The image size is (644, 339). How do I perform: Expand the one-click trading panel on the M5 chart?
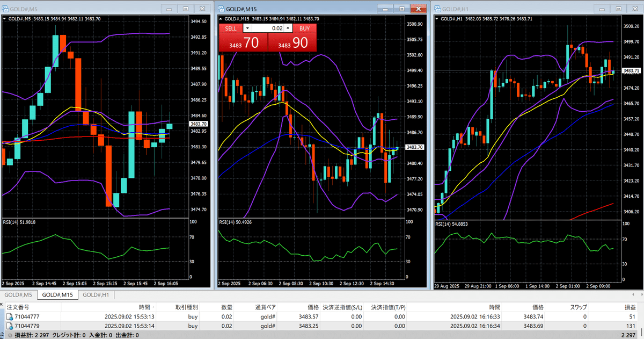[5, 19]
